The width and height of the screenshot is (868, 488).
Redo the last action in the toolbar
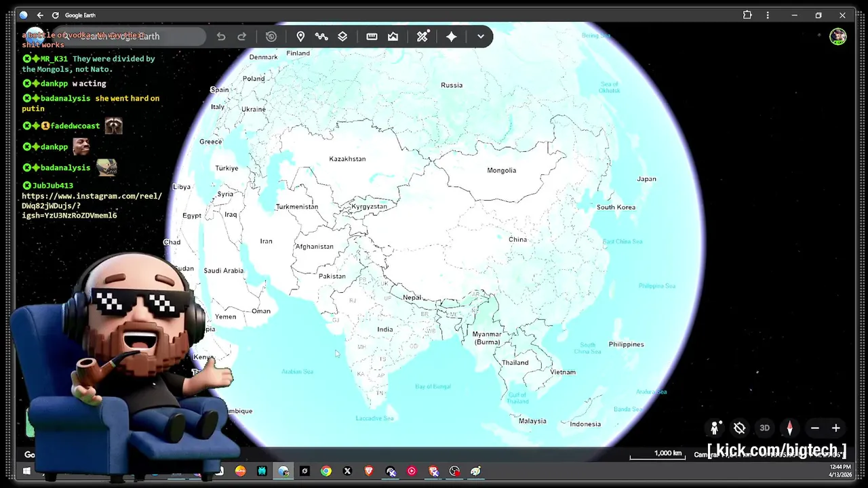coord(241,37)
